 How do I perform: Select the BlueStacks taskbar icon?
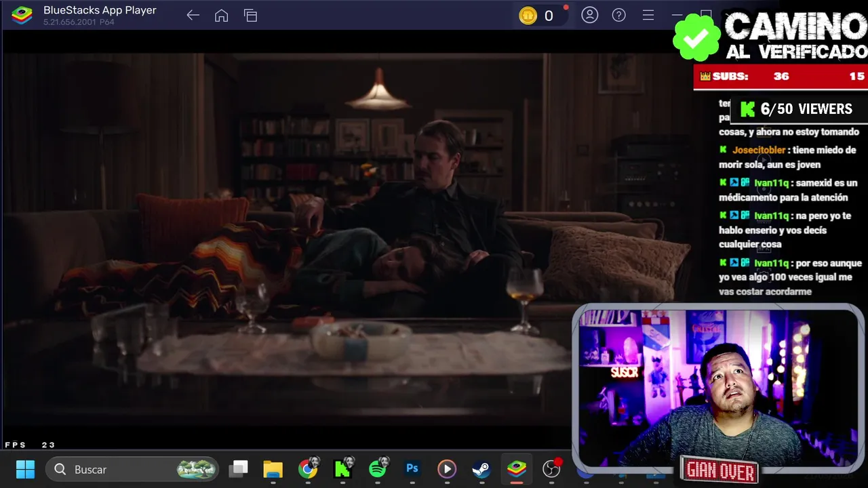[517, 469]
